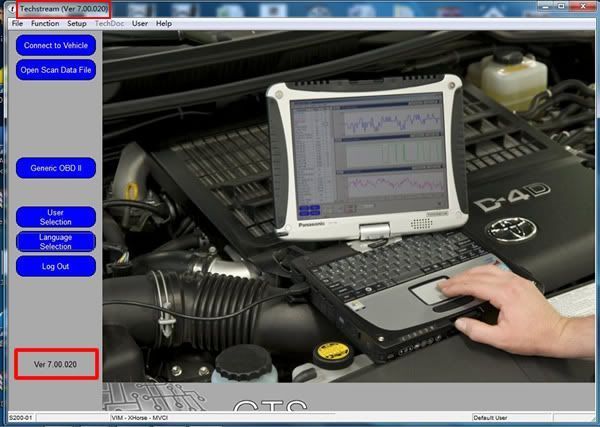This screenshot has height=427, width=600.
Task: Open User Selection
Action: (x=56, y=217)
